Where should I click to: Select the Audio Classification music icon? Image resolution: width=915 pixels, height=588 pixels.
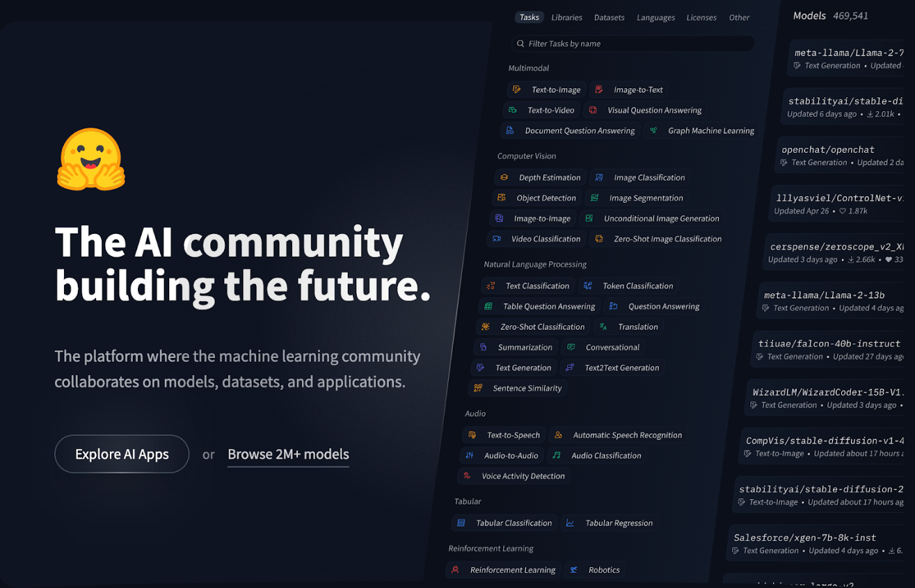pyautogui.click(x=557, y=455)
